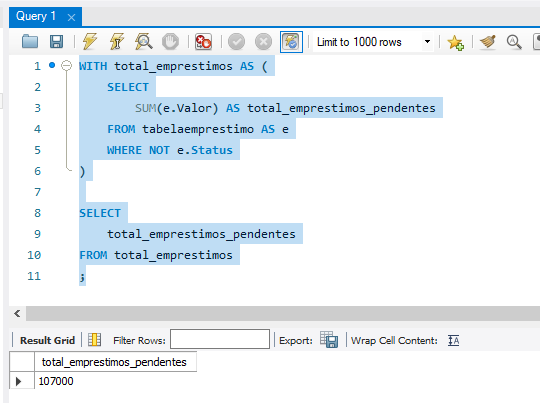Save query as a favorite snippet
This screenshot has width=540, height=403.
(x=455, y=42)
